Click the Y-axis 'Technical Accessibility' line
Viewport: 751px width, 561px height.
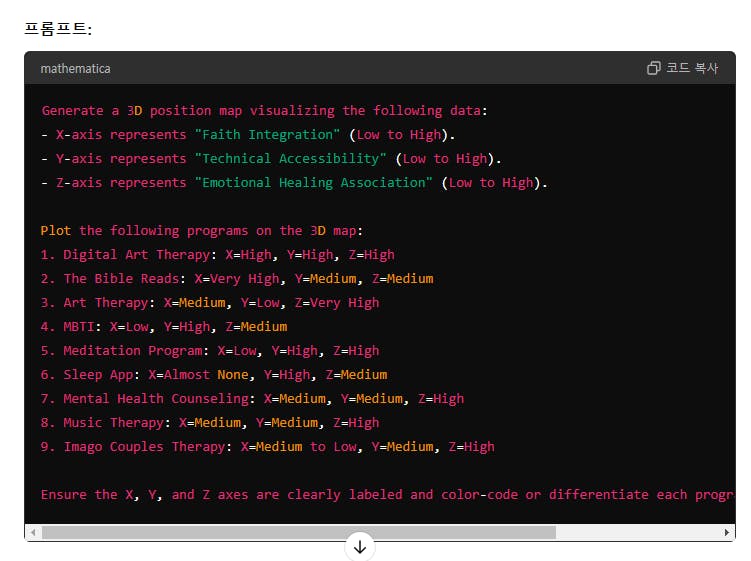tap(271, 159)
